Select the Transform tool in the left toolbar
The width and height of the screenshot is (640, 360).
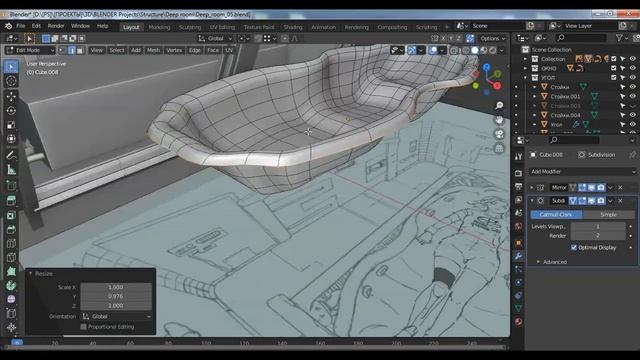(11, 139)
